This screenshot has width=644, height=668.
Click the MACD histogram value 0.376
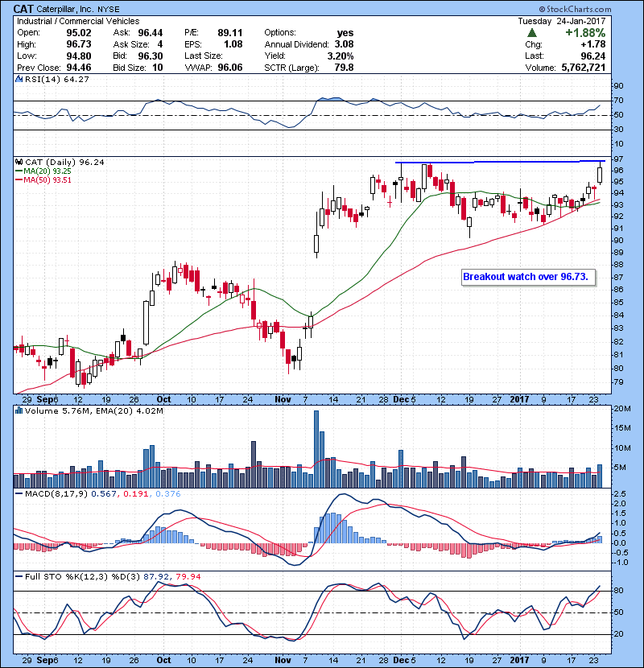[168, 494]
